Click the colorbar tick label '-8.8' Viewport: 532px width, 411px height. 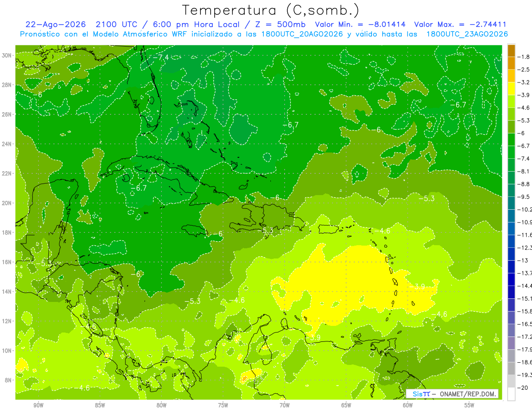click(x=524, y=184)
